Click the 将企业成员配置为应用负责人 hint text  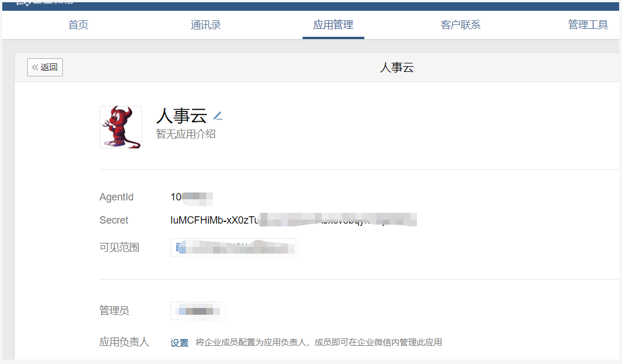tap(318, 342)
